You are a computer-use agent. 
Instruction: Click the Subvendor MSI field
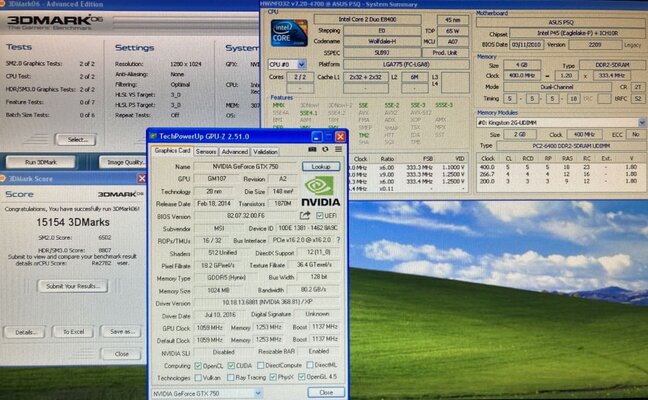(x=219, y=228)
